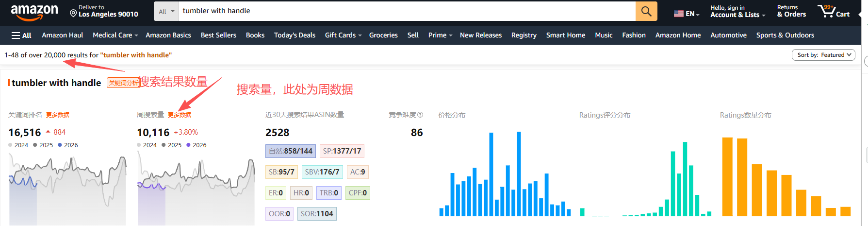Click the tallest orange Ratings count bar
The image size is (868, 226).
pyautogui.click(x=727, y=177)
